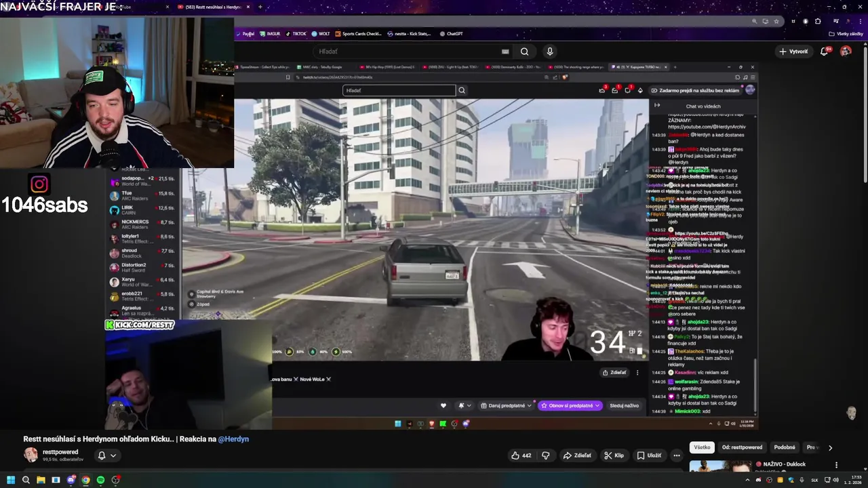Click the Twitch Zdieľať share button
The image size is (868, 488).
coord(614,372)
